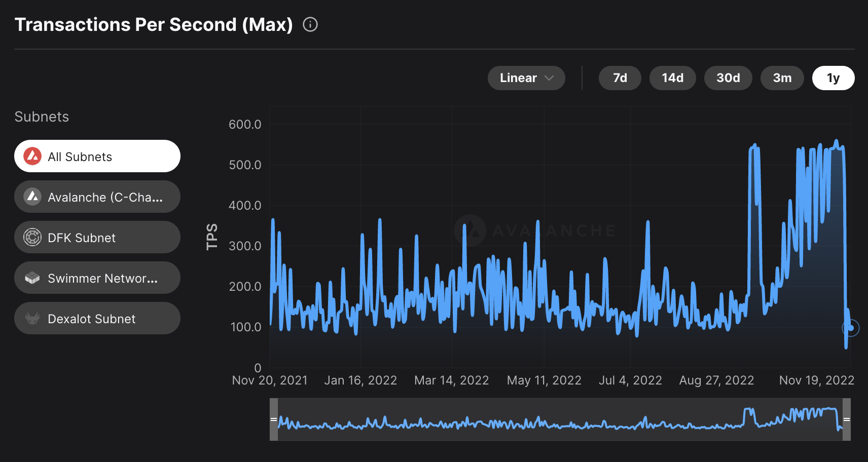Viewport: 868px width, 462px height.
Task: Select the 1y time range
Action: (833, 78)
